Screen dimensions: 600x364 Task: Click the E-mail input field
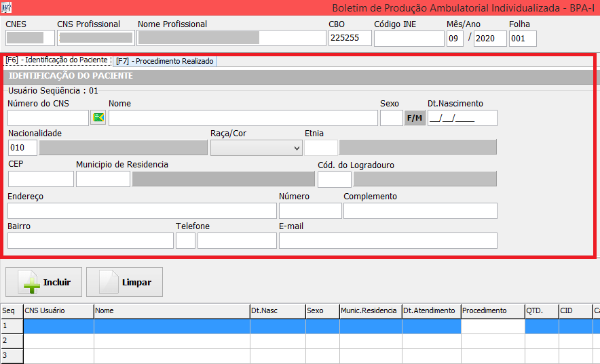[388, 241]
